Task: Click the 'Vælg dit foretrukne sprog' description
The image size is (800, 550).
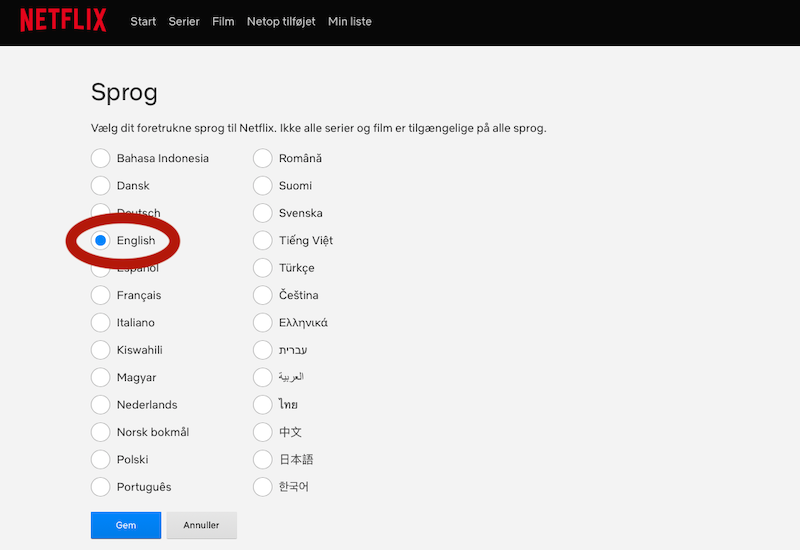Action: [x=318, y=128]
